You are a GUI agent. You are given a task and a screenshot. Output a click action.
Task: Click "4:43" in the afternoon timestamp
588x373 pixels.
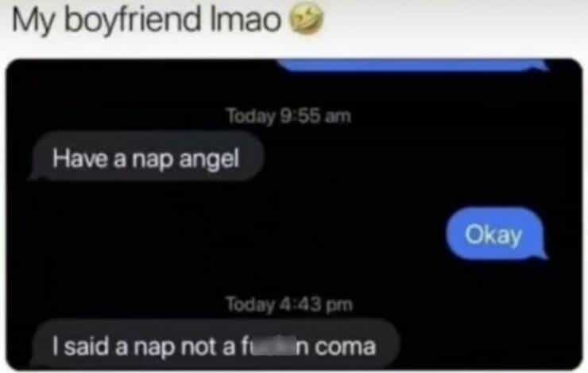(x=300, y=304)
